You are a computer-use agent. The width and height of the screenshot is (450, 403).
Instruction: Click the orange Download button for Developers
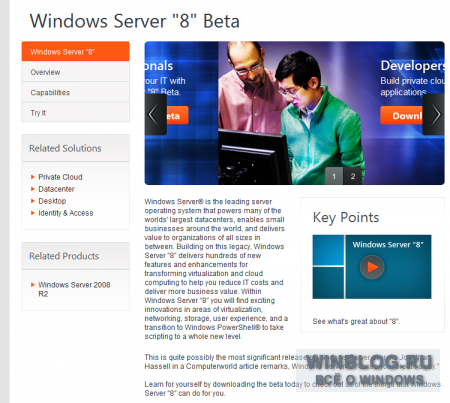click(x=401, y=115)
